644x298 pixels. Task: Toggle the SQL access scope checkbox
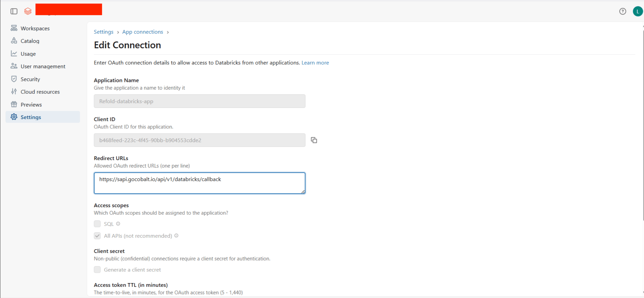pyautogui.click(x=97, y=224)
